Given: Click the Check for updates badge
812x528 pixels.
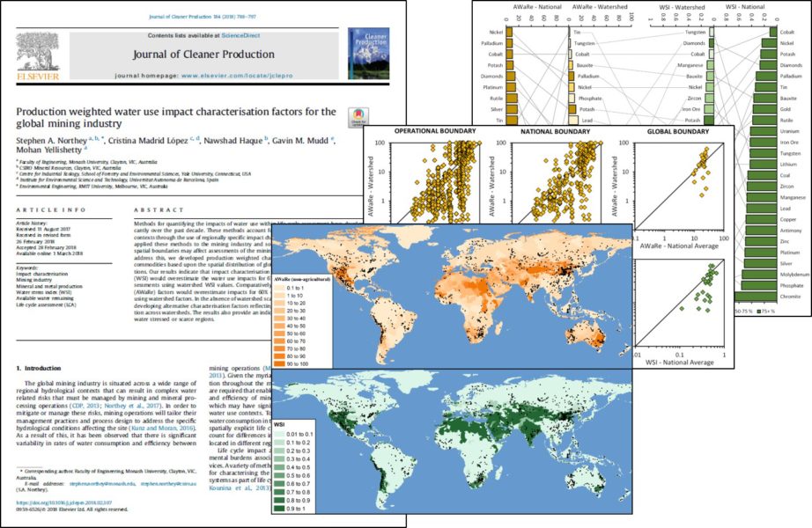Looking at the screenshot, I should (x=358, y=118).
